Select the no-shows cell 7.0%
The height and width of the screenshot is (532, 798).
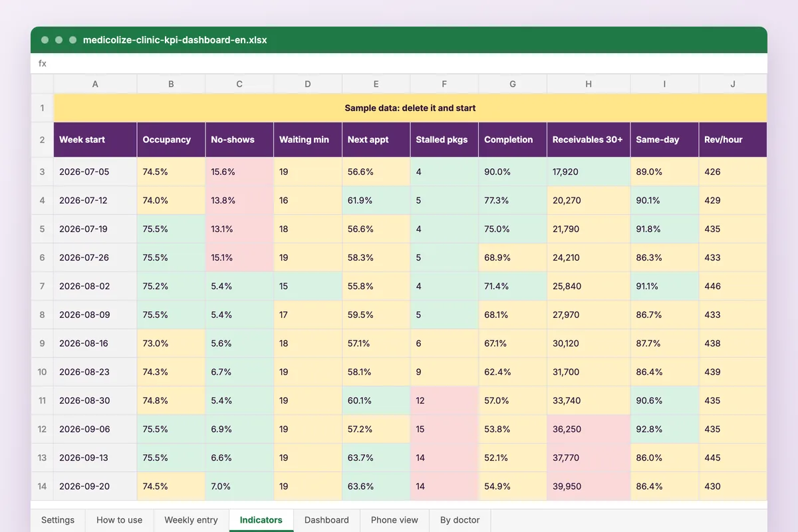point(239,486)
